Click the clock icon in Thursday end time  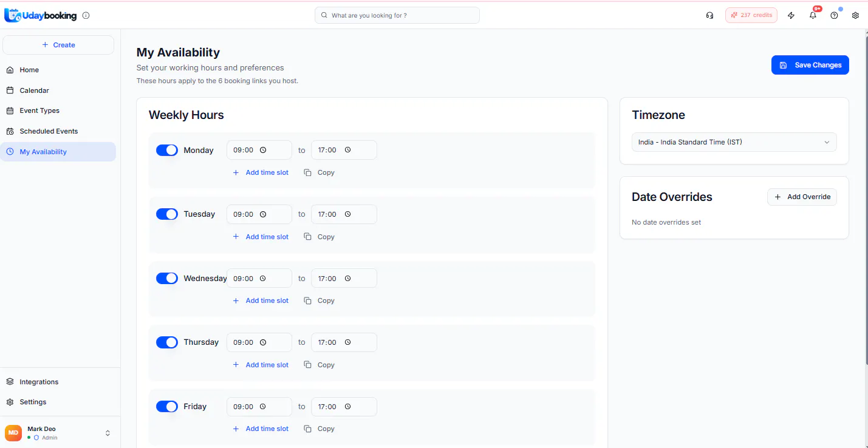point(348,342)
